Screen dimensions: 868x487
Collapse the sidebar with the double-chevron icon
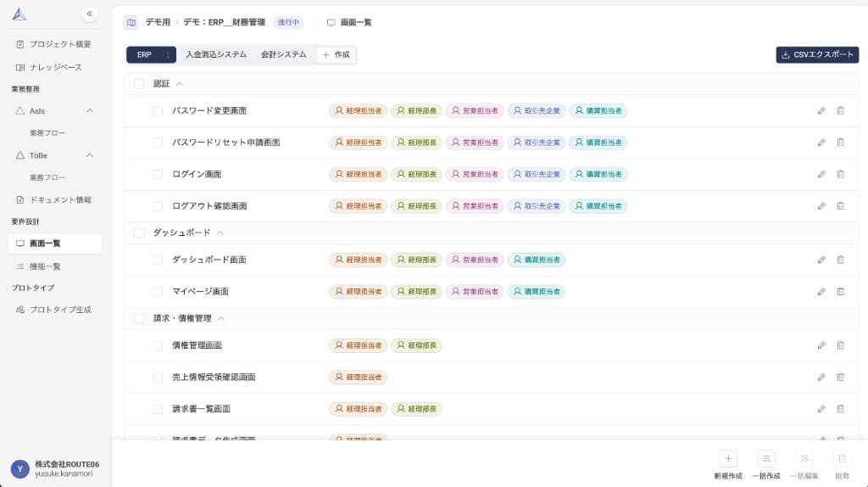coord(89,14)
